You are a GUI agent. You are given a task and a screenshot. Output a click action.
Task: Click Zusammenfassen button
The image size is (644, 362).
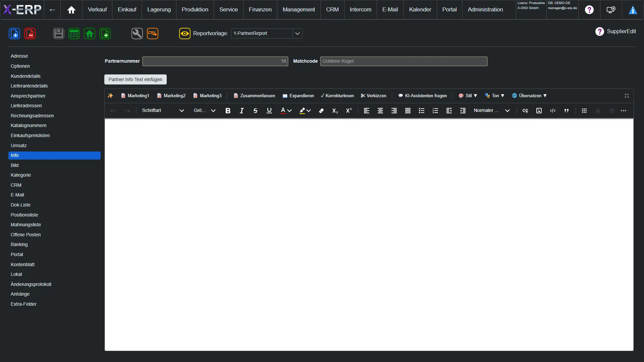click(254, 96)
